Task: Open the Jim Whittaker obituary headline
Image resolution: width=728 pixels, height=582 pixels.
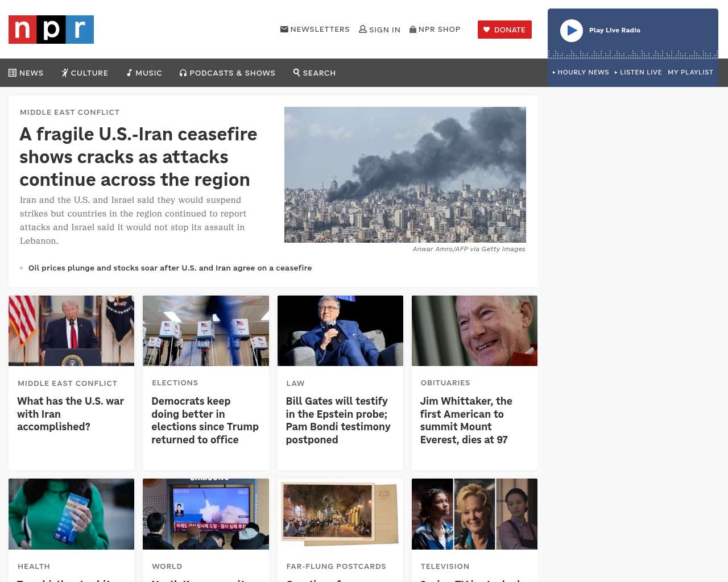Action: (x=466, y=420)
